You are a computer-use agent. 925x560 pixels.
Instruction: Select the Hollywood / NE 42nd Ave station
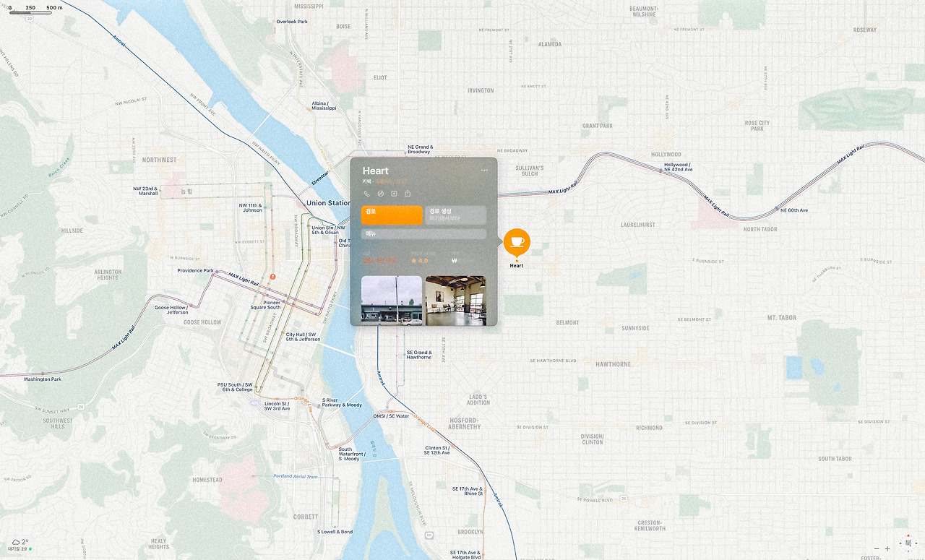pyautogui.click(x=679, y=167)
